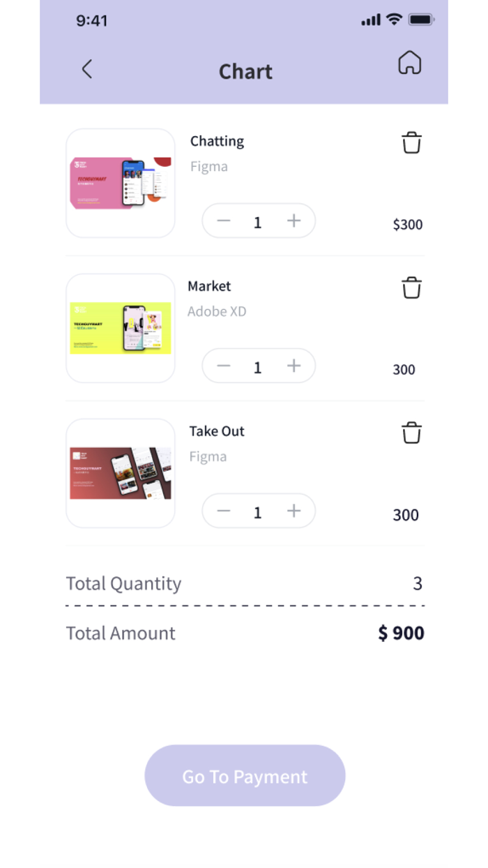Increase Chatting quantity with plus
488x868 pixels.
(x=294, y=221)
